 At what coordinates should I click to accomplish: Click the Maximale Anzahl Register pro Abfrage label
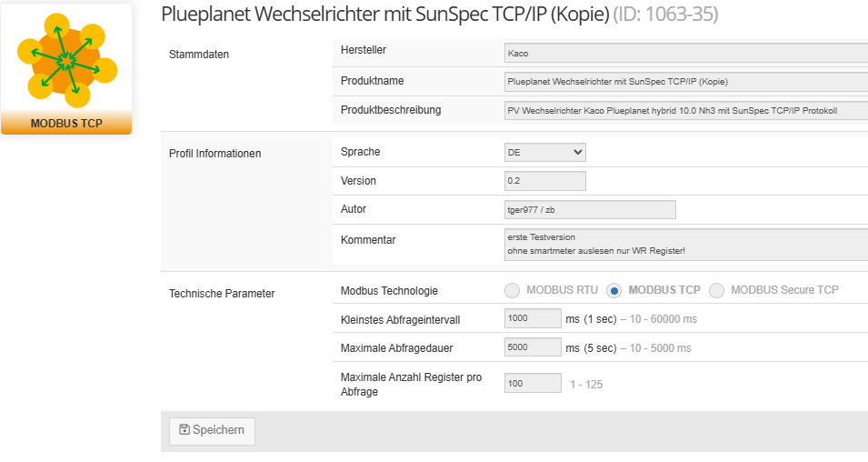pyautogui.click(x=412, y=385)
